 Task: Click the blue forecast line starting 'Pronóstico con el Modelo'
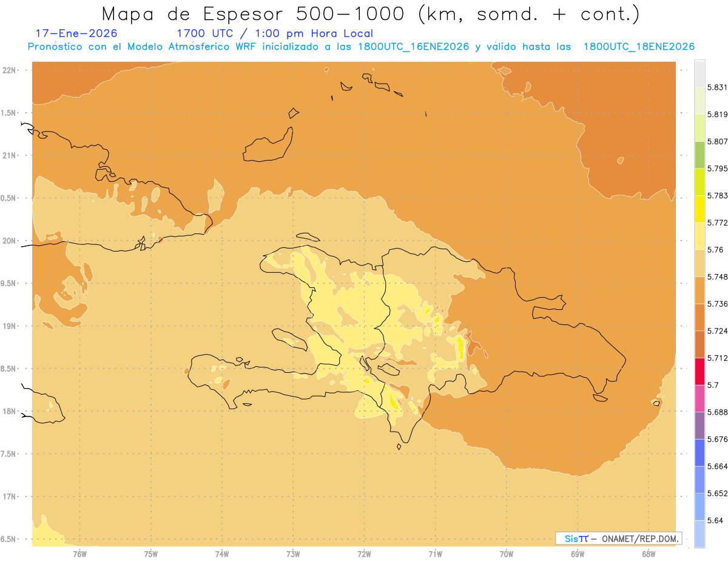(361, 47)
